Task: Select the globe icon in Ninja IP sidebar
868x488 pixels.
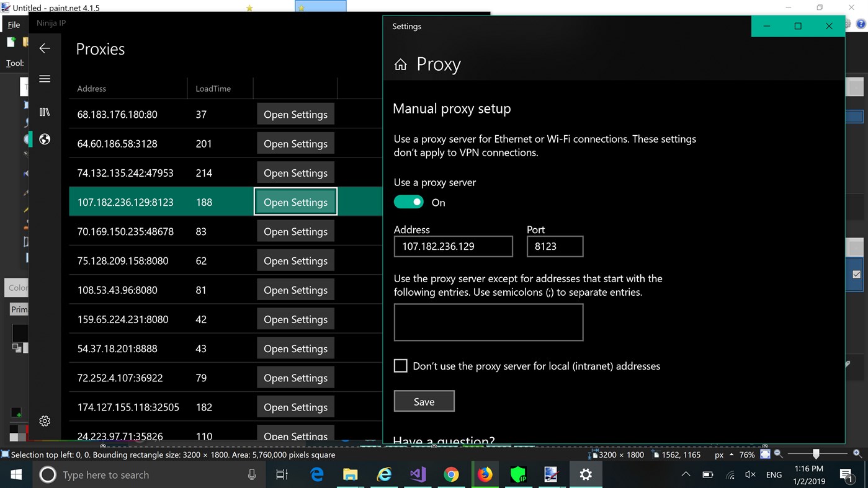Action: 44,139
